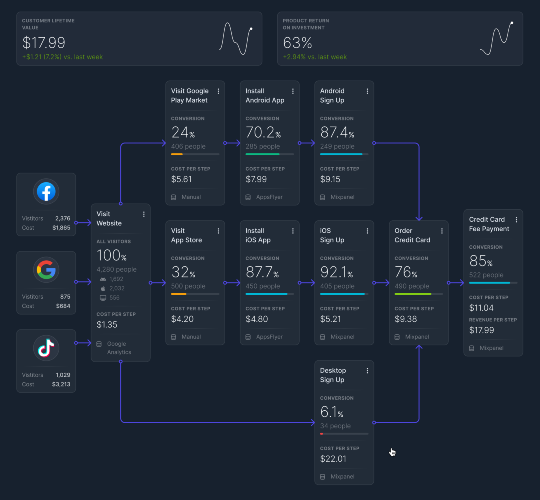Click the 85% conversion value
Viewport: 540px width, 500px height.
(x=481, y=261)
